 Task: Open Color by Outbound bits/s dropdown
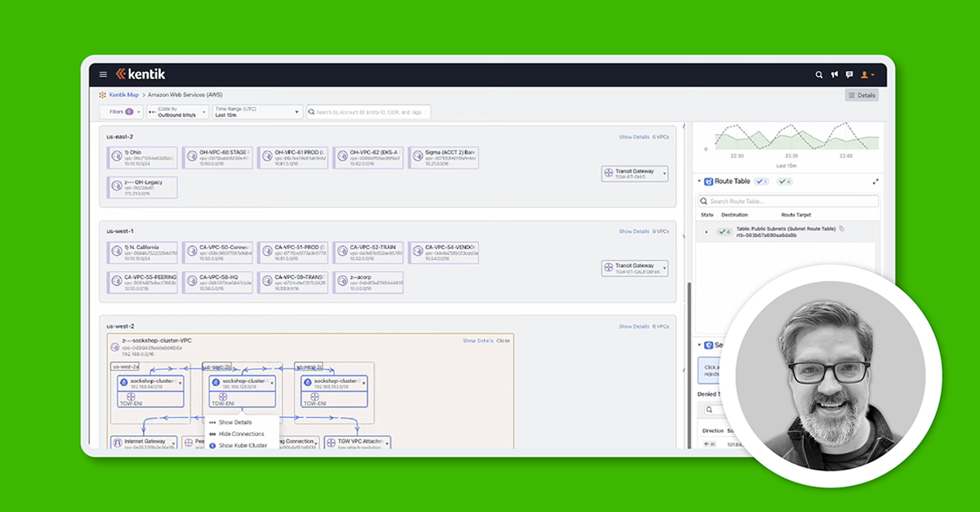click(177, 112)
